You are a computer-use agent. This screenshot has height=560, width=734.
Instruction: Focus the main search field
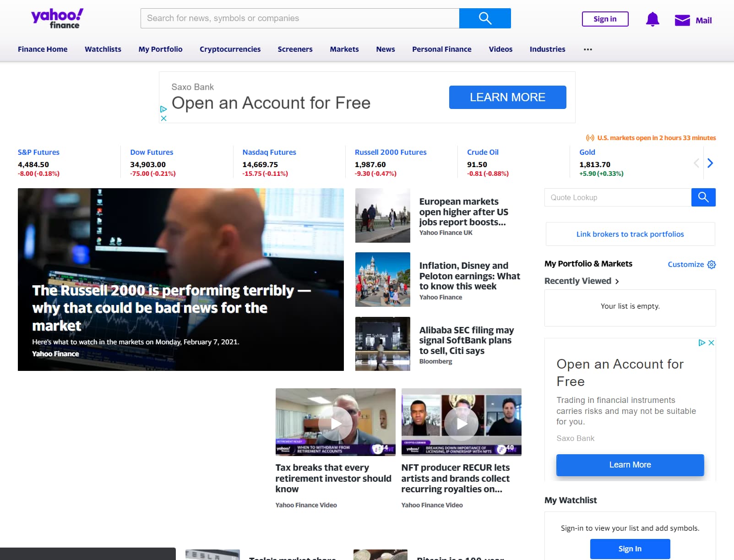(300, 18)
